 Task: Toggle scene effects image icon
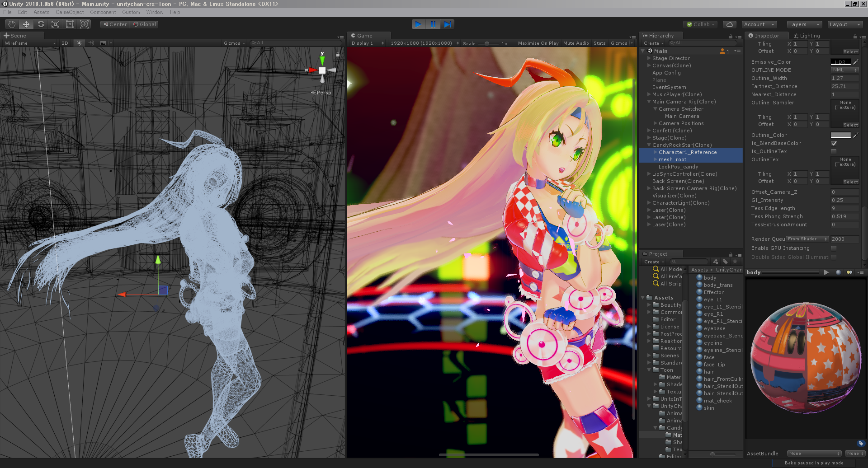point(104,43)
